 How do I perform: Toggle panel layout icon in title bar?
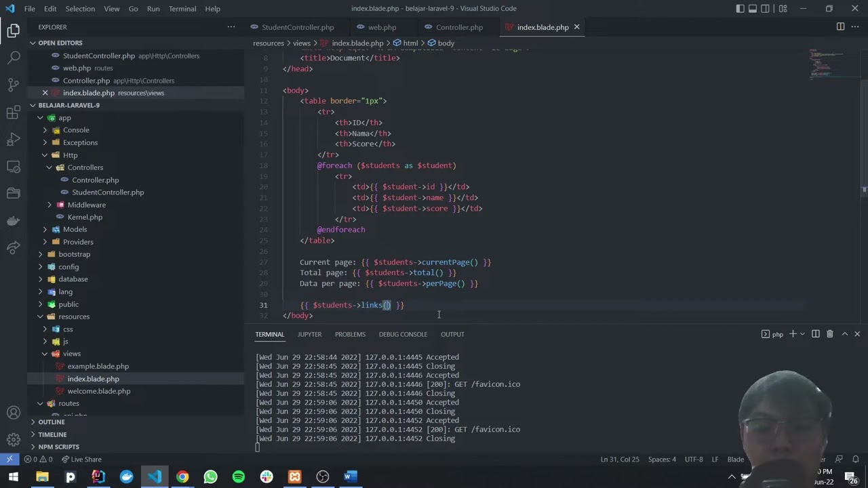point(753,9)
